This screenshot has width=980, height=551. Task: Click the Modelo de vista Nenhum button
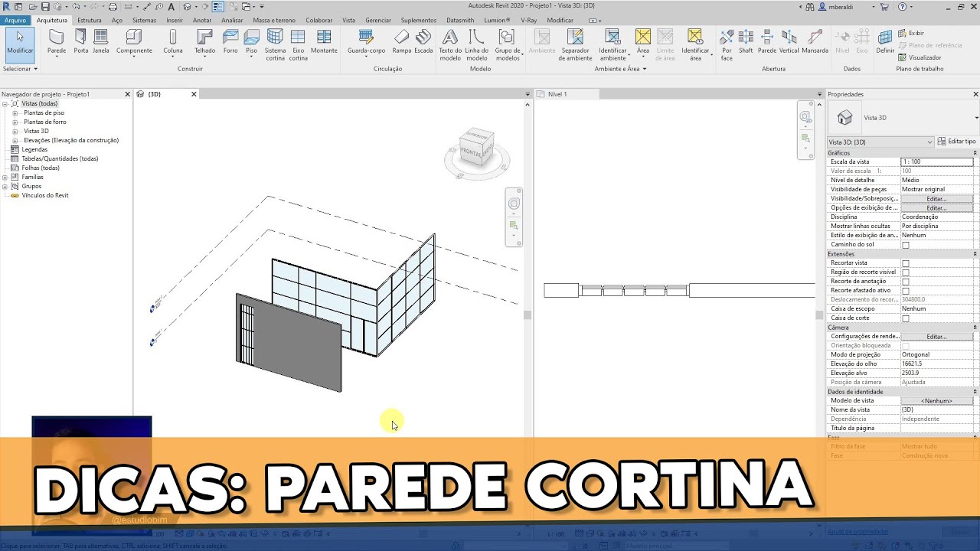click(936, 401)
